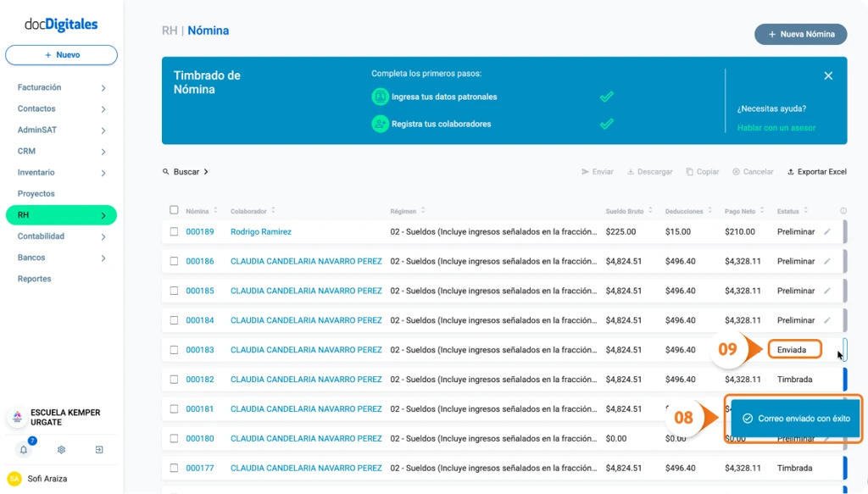Click the SA user avatar

tap(14, 479)
